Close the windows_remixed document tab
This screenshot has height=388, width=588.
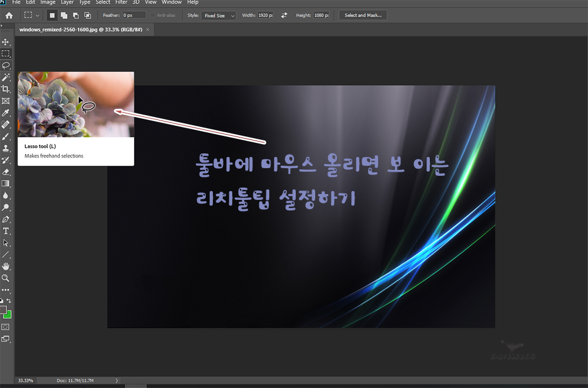click(148, 29)
